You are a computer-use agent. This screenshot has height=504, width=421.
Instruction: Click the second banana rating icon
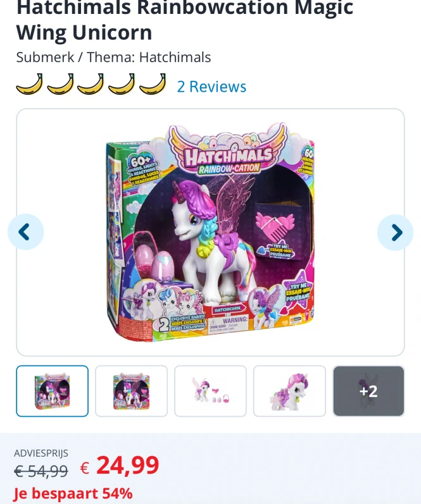(60, 84)
